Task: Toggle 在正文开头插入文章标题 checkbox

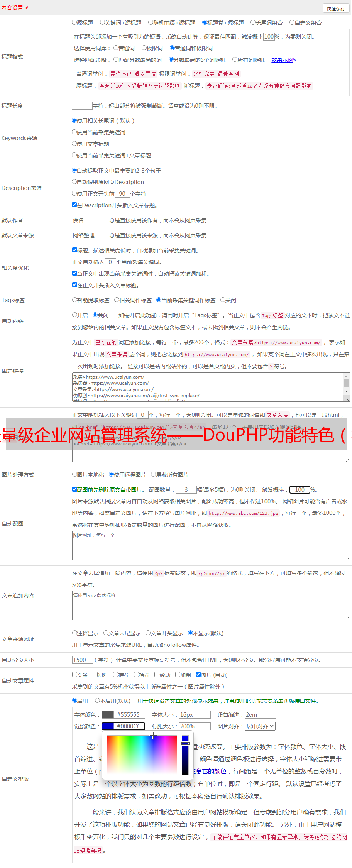Action: coord(75,285)
